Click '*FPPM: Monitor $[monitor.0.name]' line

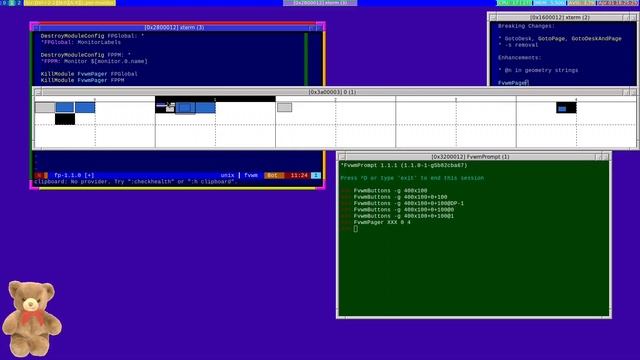click(94, 61)
